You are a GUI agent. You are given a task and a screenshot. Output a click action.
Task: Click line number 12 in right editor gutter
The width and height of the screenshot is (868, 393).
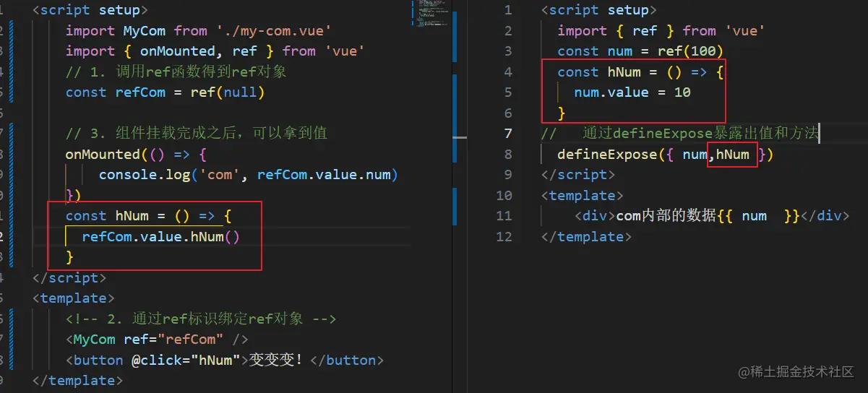504,236
